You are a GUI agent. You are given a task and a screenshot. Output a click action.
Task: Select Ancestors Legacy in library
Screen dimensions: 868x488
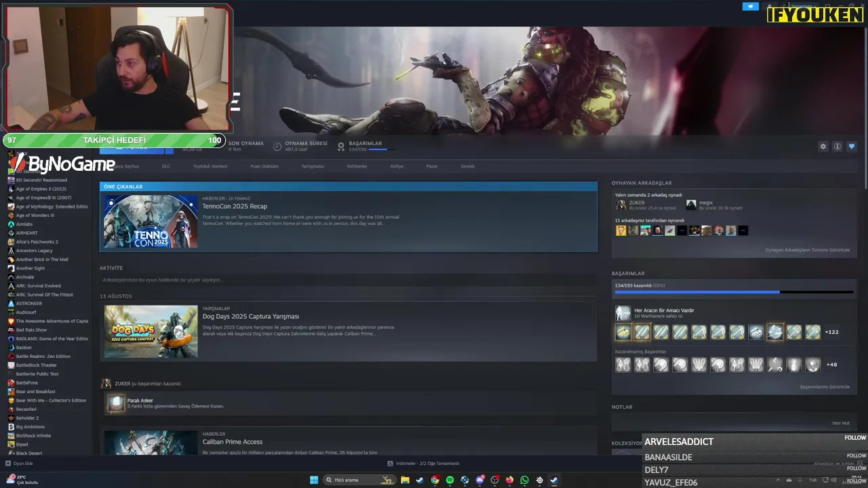35,251
